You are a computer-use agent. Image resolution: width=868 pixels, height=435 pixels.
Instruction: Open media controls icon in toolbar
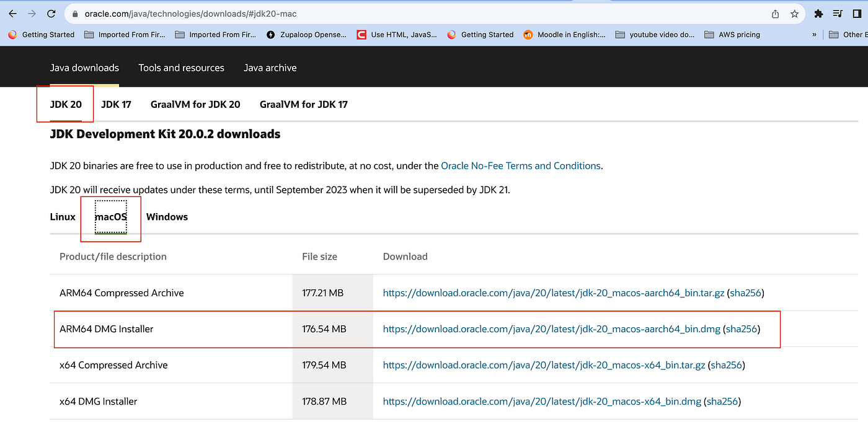tap(838, 14)
